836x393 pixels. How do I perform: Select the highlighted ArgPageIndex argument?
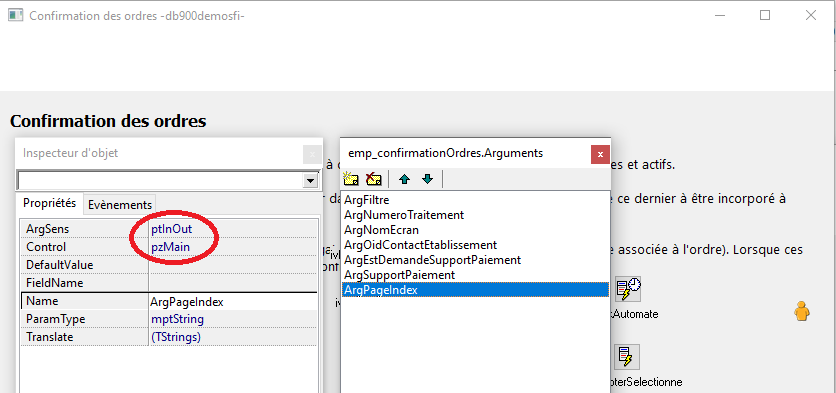click(x=476, y=290)
